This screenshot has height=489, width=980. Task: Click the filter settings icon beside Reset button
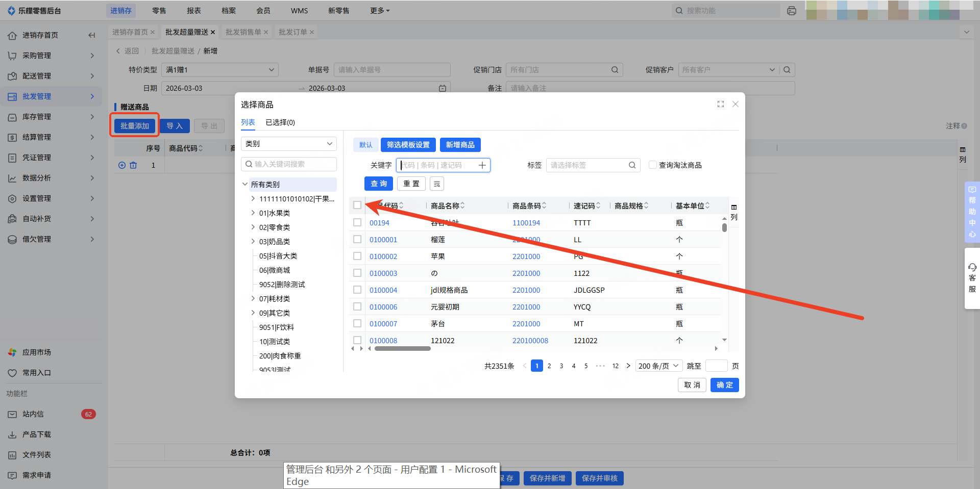tap(437, 184)
